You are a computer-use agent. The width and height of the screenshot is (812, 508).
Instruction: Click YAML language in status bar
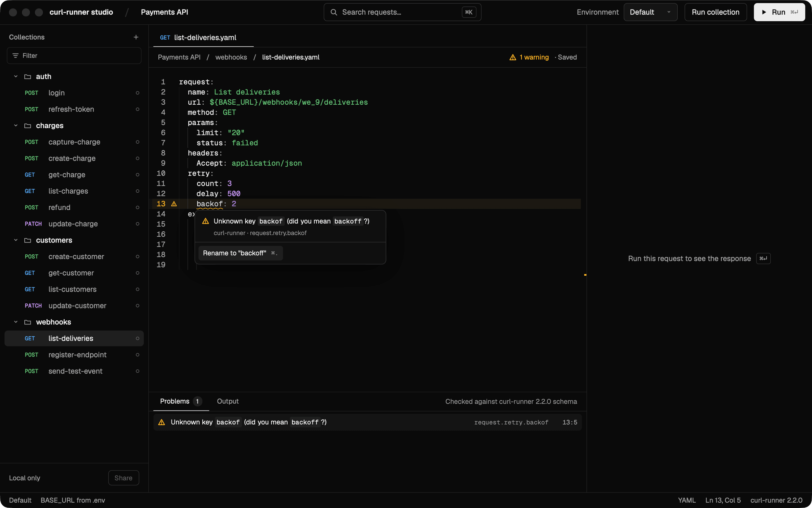(x=686, y=500)
